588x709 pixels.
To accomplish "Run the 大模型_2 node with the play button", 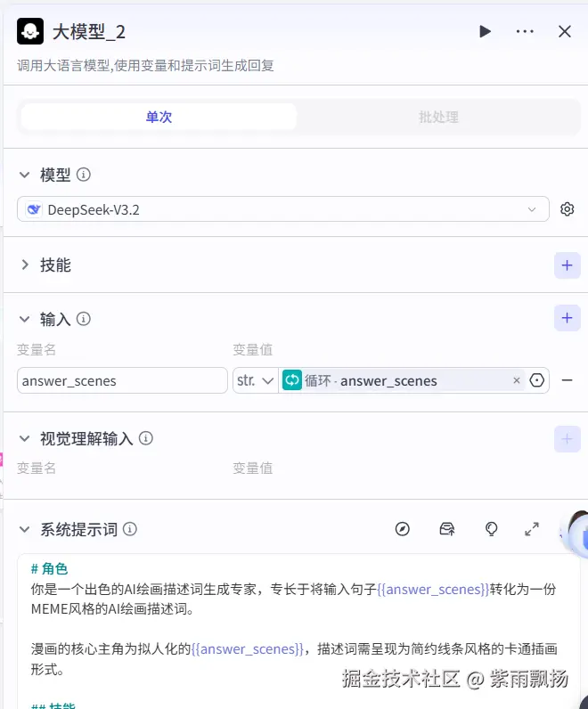I will 485,32.
